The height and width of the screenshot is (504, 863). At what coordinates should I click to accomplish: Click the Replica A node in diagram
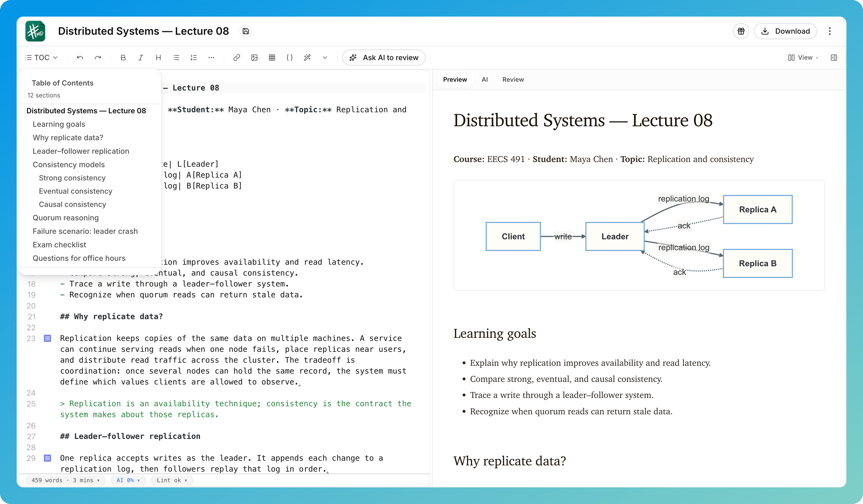click(757, 209)
